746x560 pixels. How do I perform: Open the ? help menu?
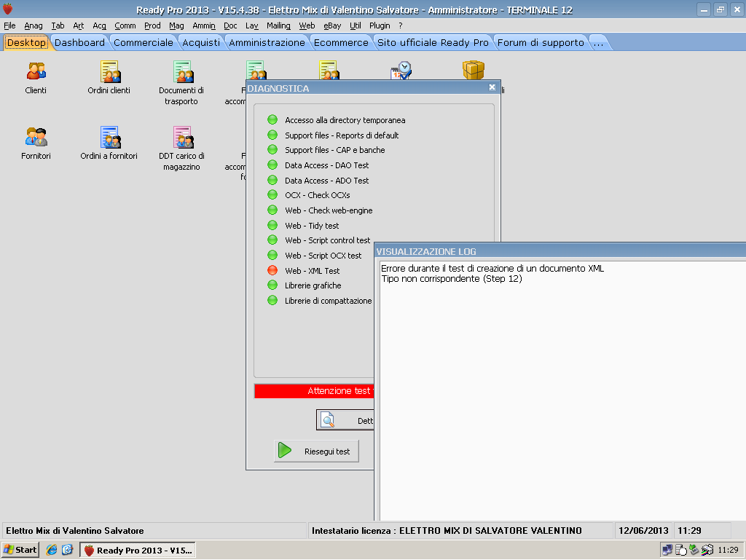tap(401, 25)
